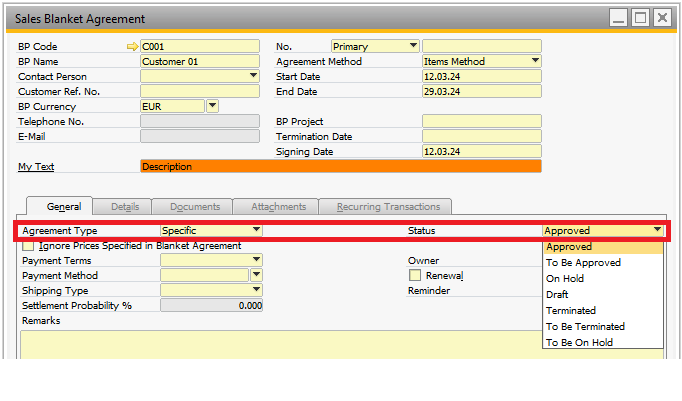
Task: Maximize the Sales Blanket Agreement window
Action: point(641,18)
